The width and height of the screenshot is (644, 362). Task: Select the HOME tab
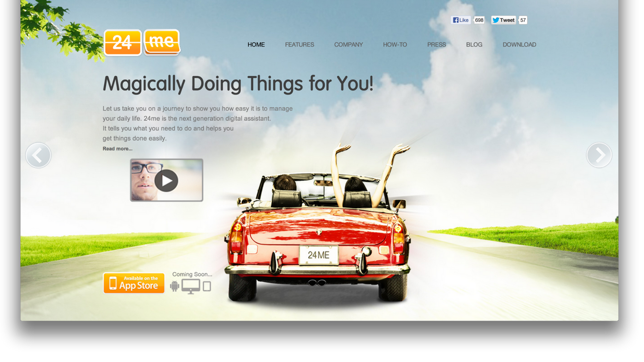pyautogui.click(x=256, y=44)
